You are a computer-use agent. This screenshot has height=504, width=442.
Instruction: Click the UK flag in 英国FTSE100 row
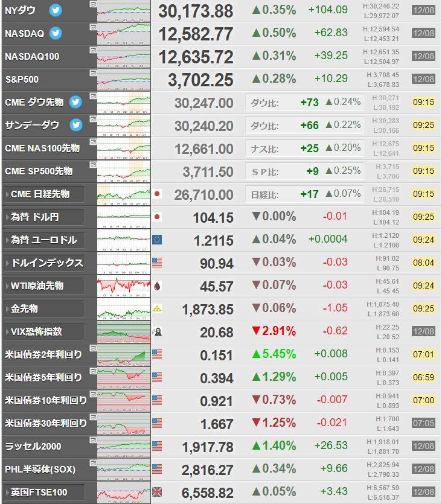click(157, 492)
